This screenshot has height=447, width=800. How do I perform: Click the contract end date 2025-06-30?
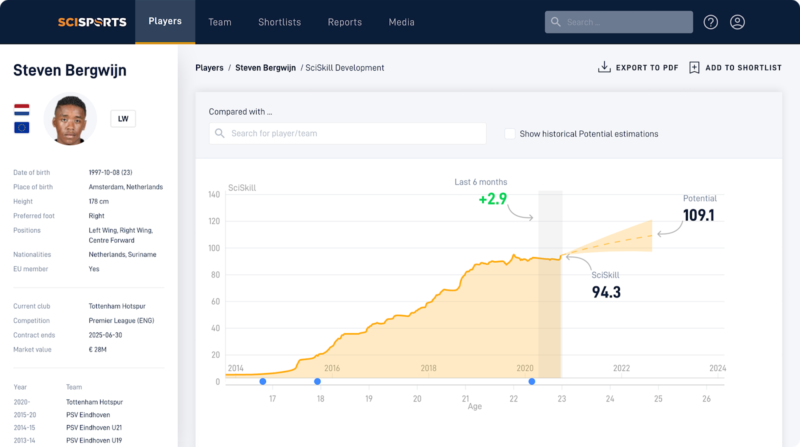pos(105,335)
